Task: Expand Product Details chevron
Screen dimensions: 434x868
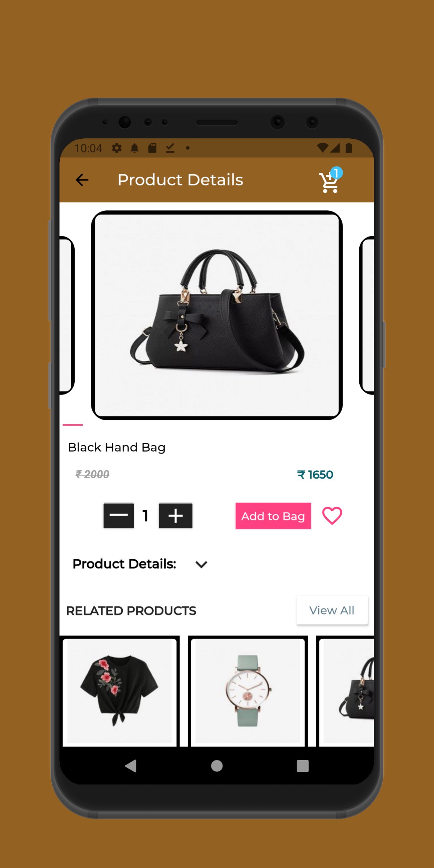Action: tap(201, 564)
